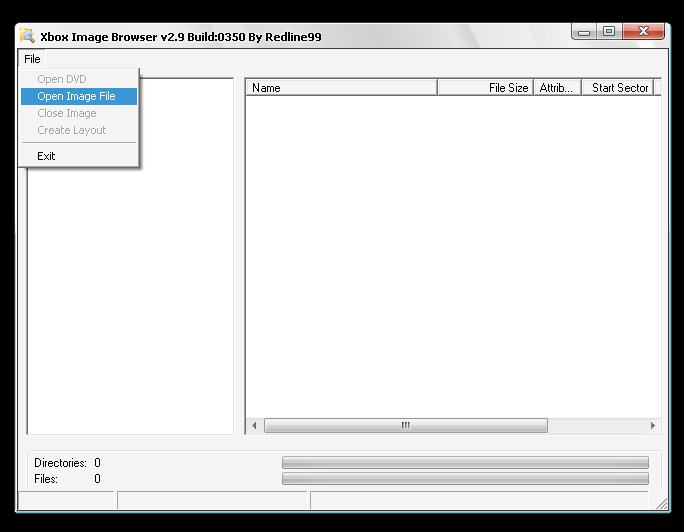Click the Xbox Image Browser title bar icon
This screenshot has width=684, height=532.
coord(27,36)
